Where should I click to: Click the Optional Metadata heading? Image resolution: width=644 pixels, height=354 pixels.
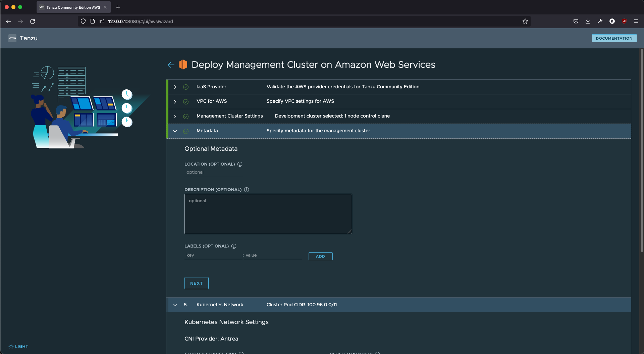[211, 149]
